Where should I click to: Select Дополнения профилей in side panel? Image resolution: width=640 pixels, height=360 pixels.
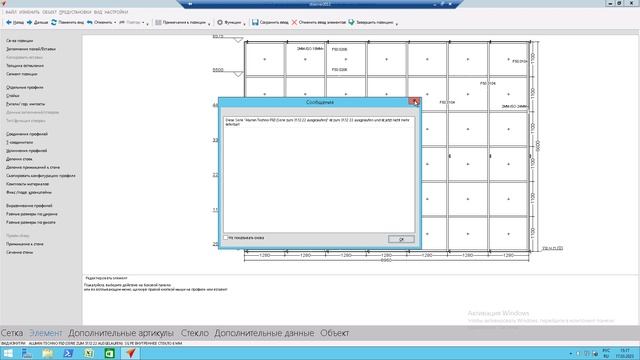coord(27,151)
